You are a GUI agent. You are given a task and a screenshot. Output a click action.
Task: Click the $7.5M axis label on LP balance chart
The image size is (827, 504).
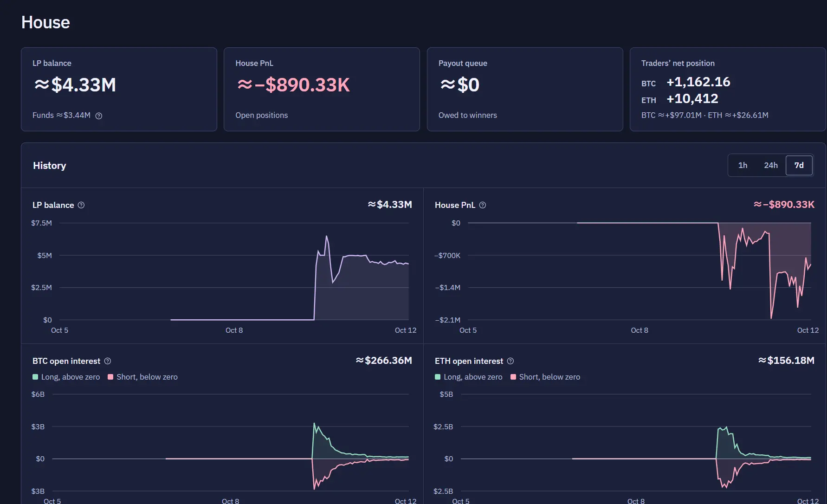[41, 223]
